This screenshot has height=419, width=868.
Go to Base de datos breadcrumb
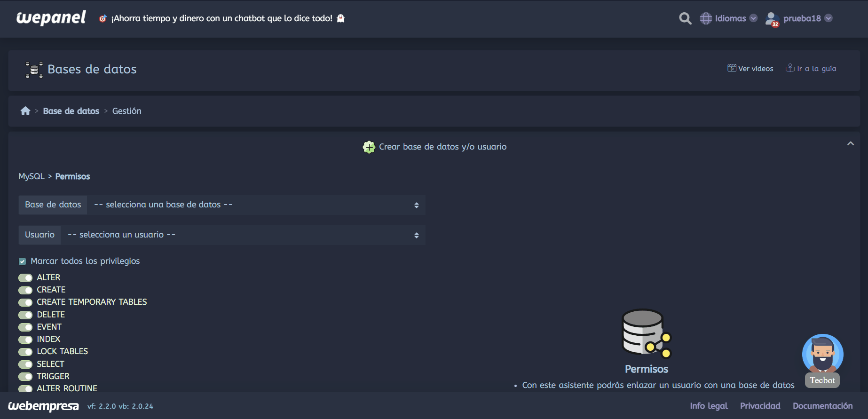tap(71, 111)
